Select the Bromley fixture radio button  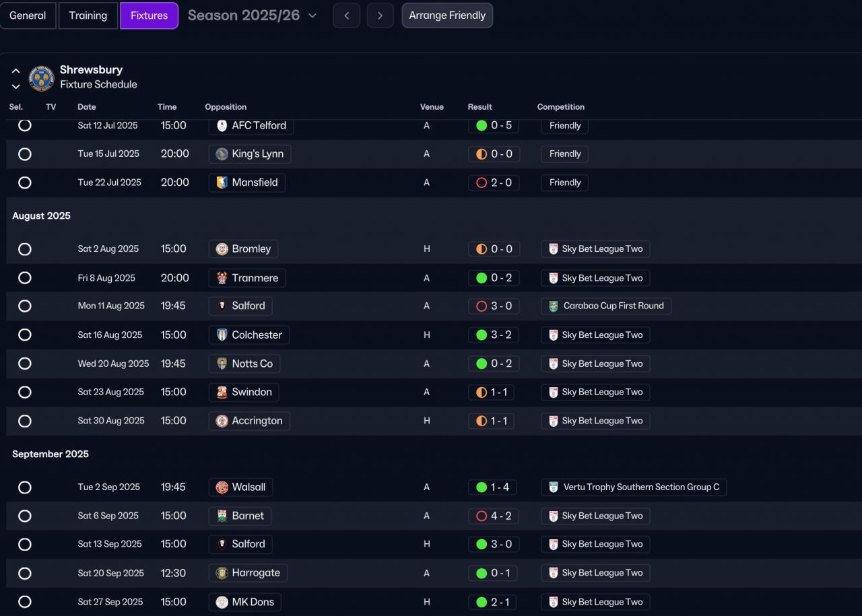pos(25,249)
